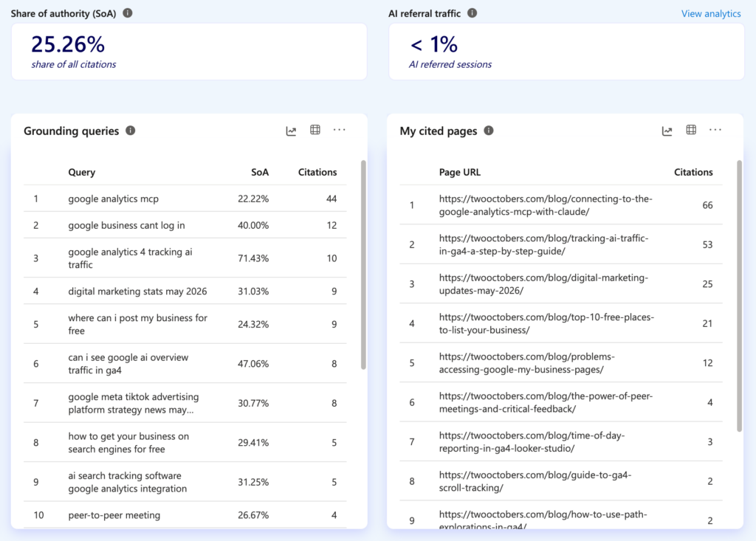
Task: Switch My cited pages to table view
Action: pyautogui.click(x=691, y=130)
